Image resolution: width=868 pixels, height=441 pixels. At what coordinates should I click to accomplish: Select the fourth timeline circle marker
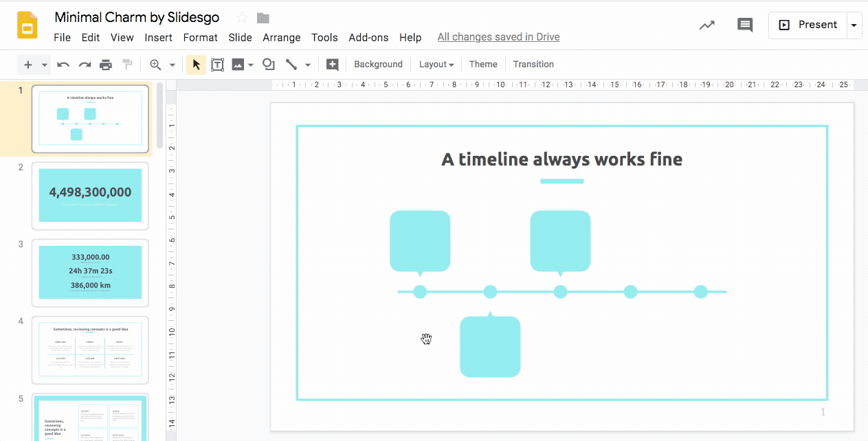click(630, 292)
